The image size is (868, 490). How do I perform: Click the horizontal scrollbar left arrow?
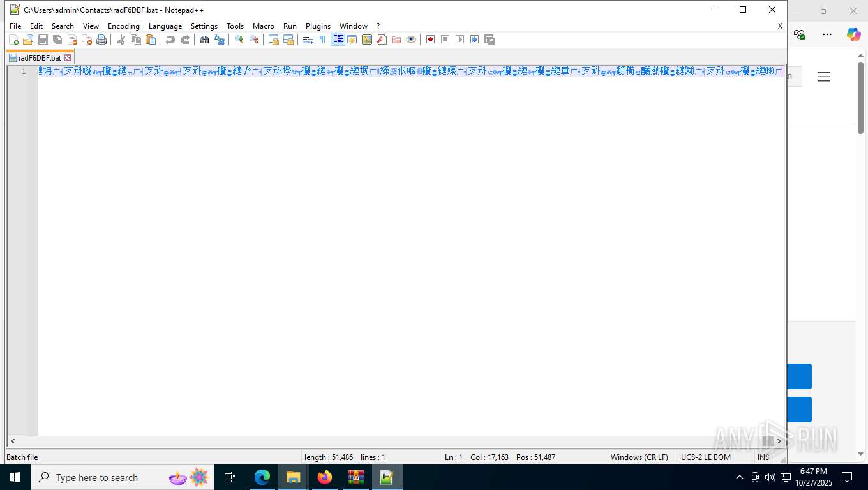click(x=13, y=442)
